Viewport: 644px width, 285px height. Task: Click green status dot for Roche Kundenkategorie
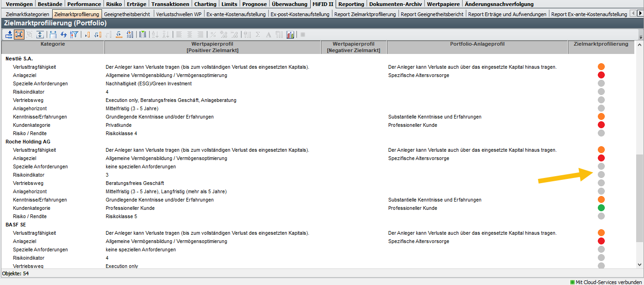[x=601, y=208]
